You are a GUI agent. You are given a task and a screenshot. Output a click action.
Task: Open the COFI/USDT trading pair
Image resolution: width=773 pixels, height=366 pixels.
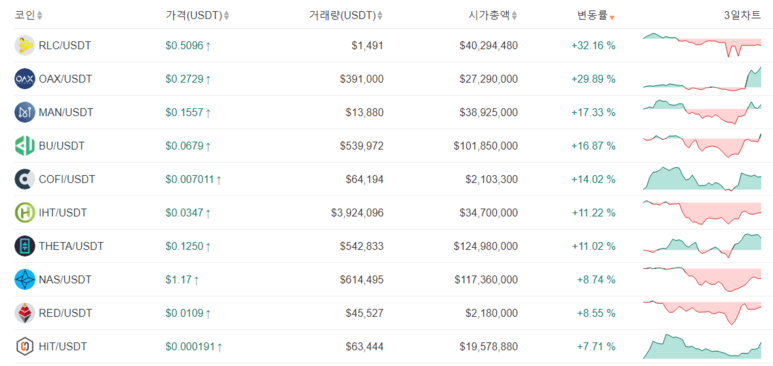coord(67,179)
